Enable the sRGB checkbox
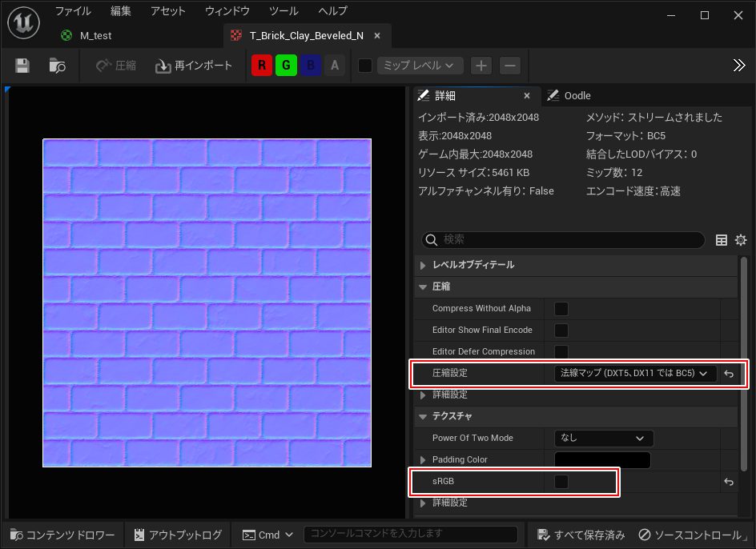 point(561,482)
